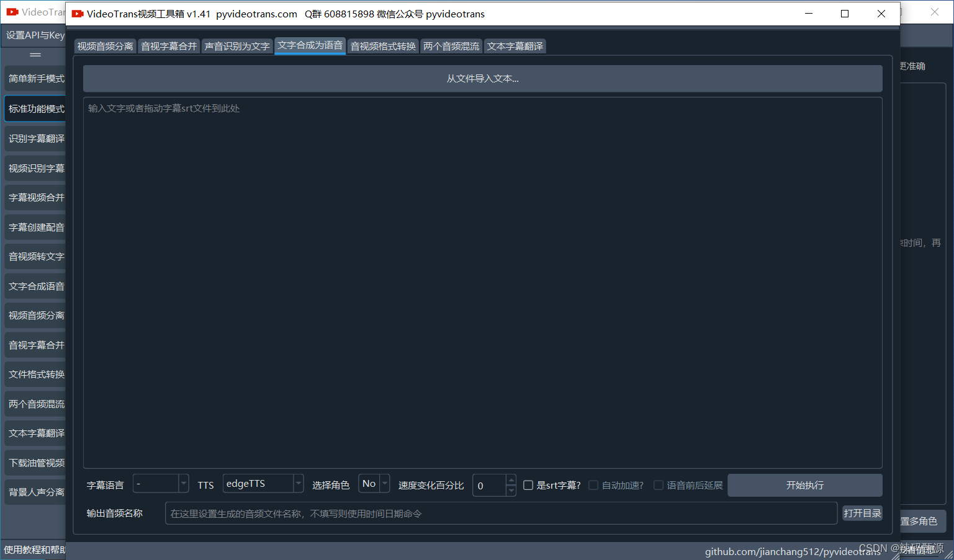Toggle the 自动加速? checkbox
The image size is (954, 560).
click(x=593, y=485)
